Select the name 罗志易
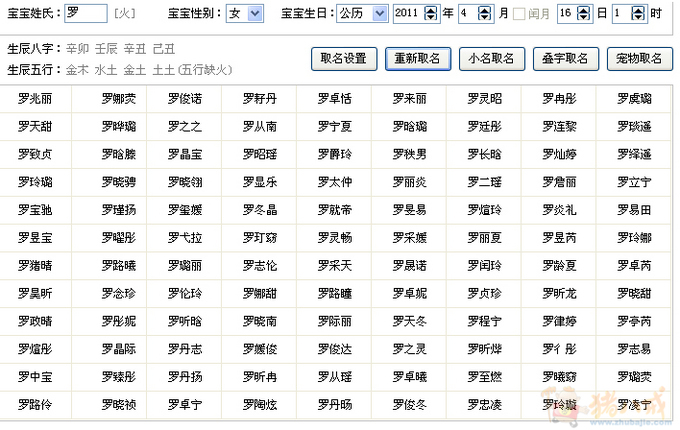Image resolution: width=680 pixels, height=430 pixels. [634, 349]
